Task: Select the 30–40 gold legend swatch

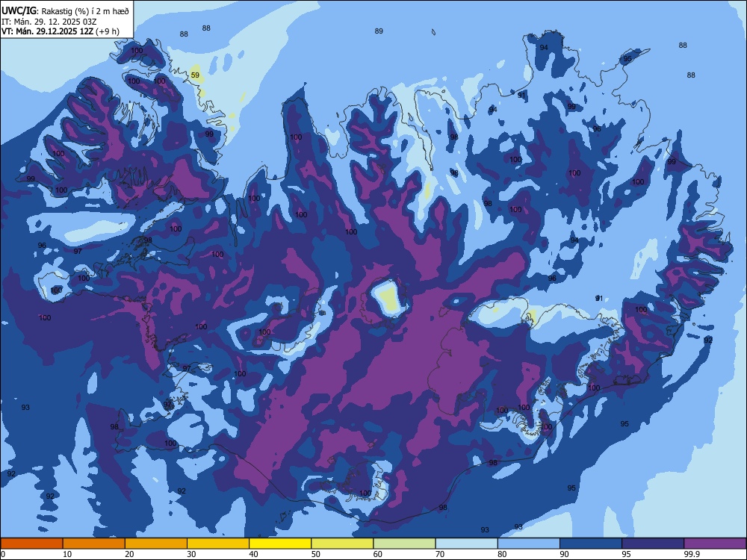Action: (218, 544)
